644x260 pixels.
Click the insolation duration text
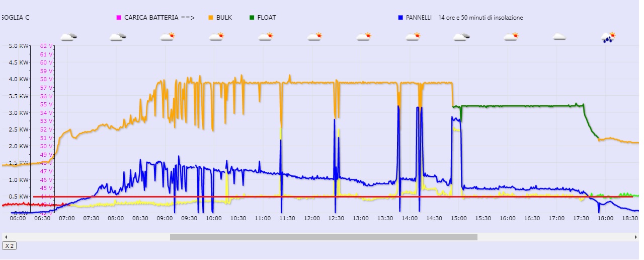(x=480, y=18)
